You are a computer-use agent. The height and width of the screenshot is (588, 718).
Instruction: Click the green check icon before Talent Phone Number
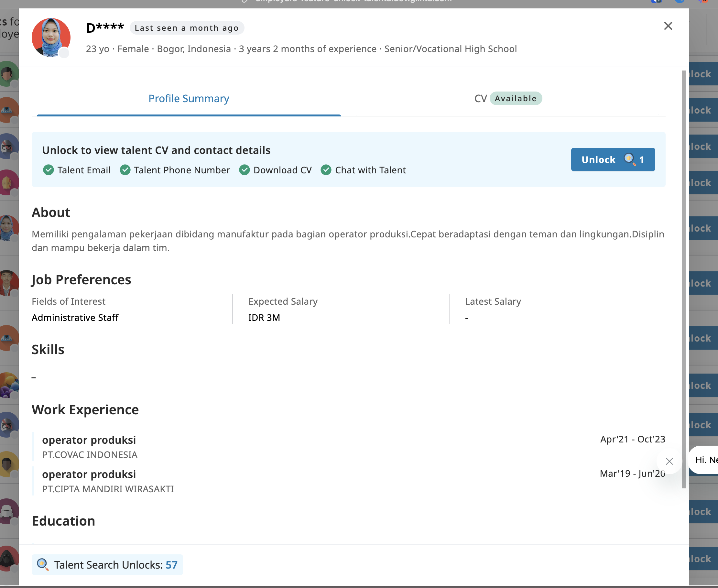point(125,170)
